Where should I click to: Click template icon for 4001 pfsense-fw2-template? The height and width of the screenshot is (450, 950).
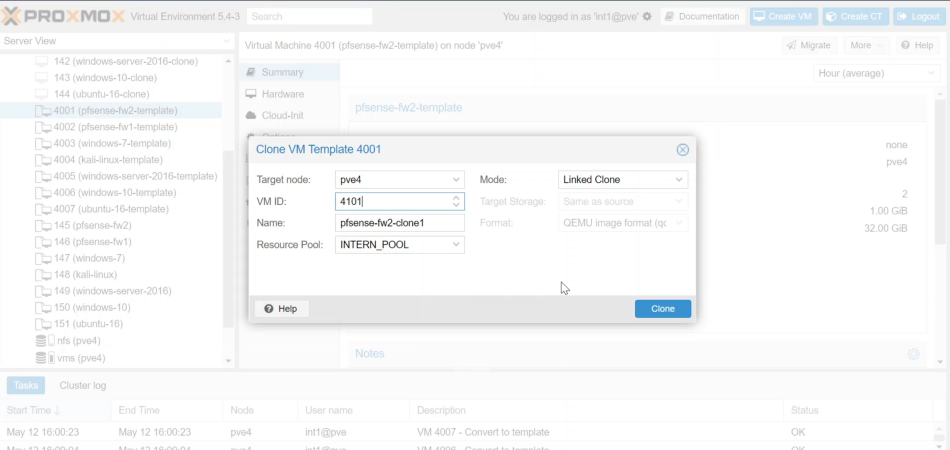click(x=43, y=111)
